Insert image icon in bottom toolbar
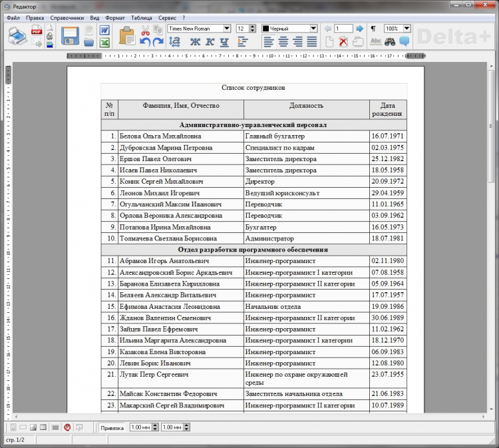Viewport: 499px width, 448px height. (x=33, y=427)
